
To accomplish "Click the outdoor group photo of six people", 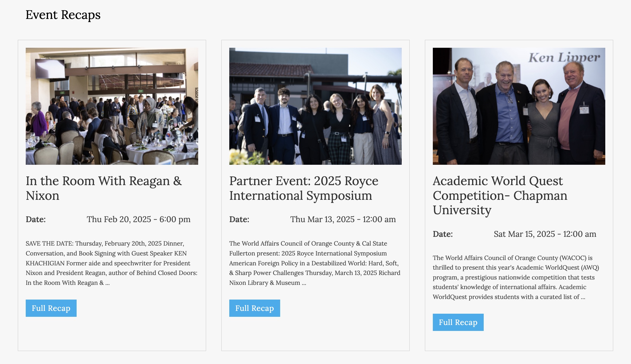I will coord(315,106).
